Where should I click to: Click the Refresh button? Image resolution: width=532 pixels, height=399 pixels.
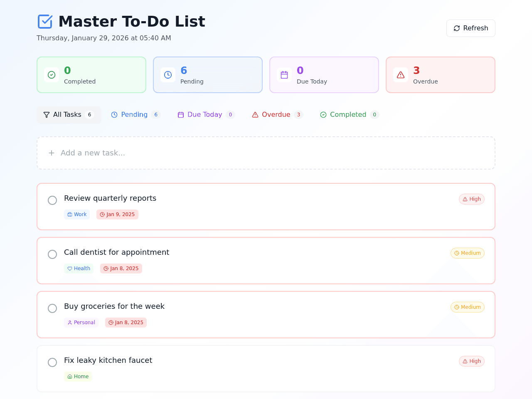[x=471, y=28]
